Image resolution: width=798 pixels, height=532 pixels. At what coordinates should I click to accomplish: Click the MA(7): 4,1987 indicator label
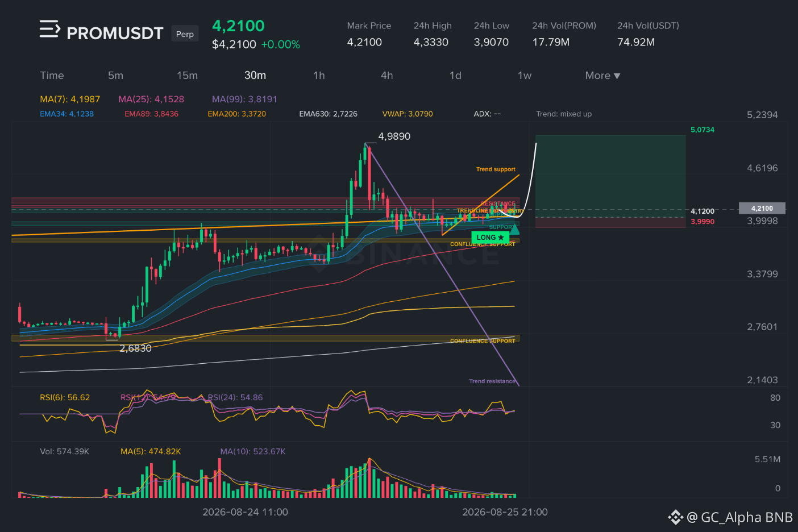click(x=70, y=99)
